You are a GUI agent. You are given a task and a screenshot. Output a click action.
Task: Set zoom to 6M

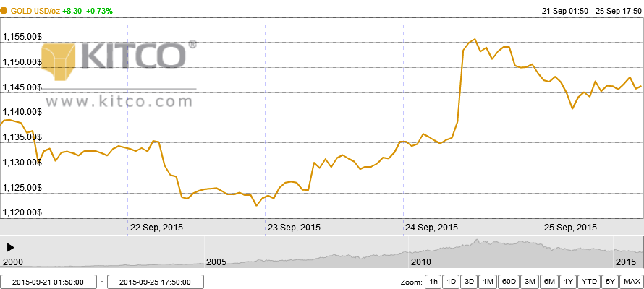549,282
